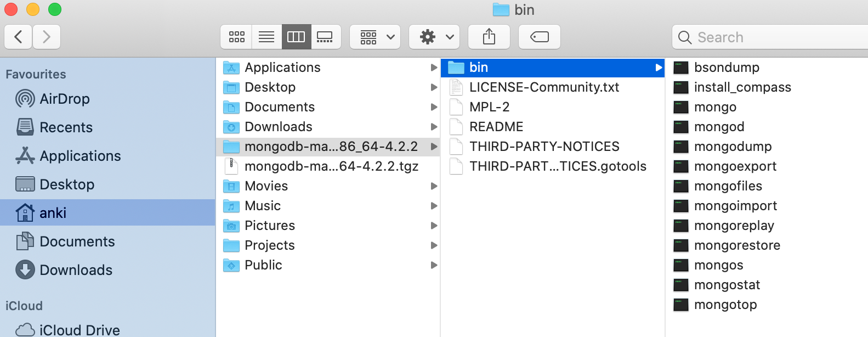
Task: Expand the Public folder column arrow
Action: (x=434, y=265)
